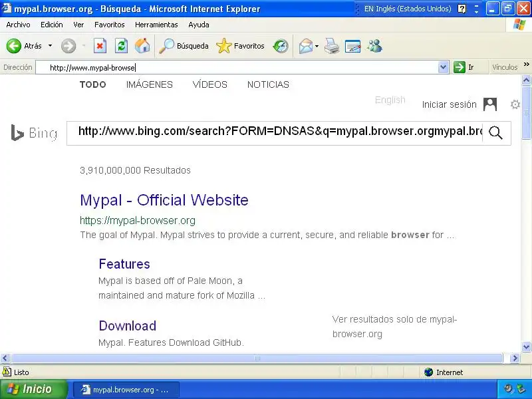Click the Mail envelope icon
This screenshot has width=532, height=399.
tap(306, 46)
